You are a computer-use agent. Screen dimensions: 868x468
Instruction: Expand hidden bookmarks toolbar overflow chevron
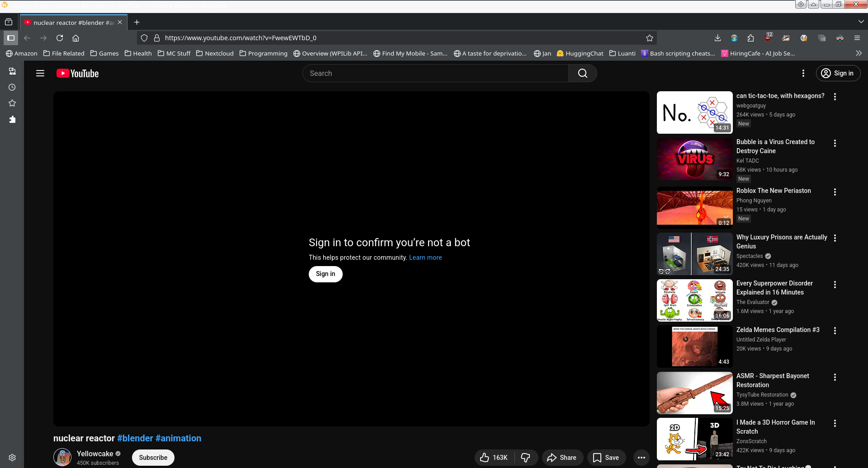click(x=859, y=53)
